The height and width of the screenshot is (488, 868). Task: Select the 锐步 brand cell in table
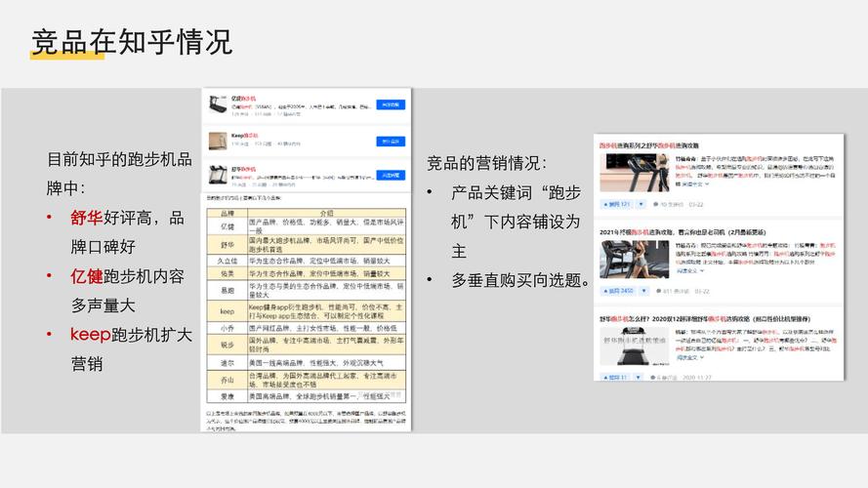click(x=227, y=345)
